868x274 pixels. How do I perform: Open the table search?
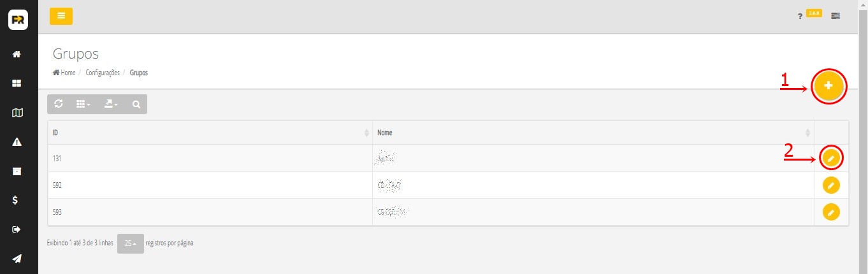(x=136, y=104)
